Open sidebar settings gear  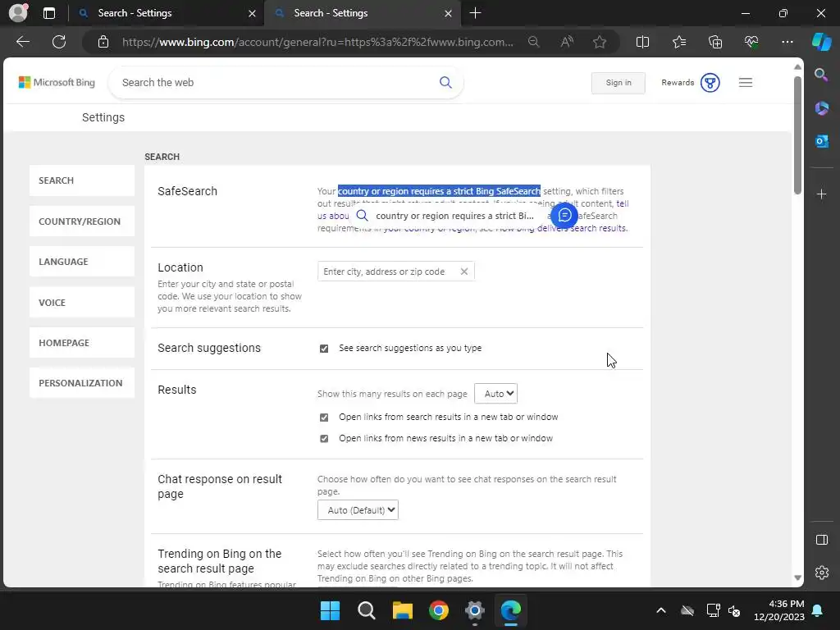point(822,573)
